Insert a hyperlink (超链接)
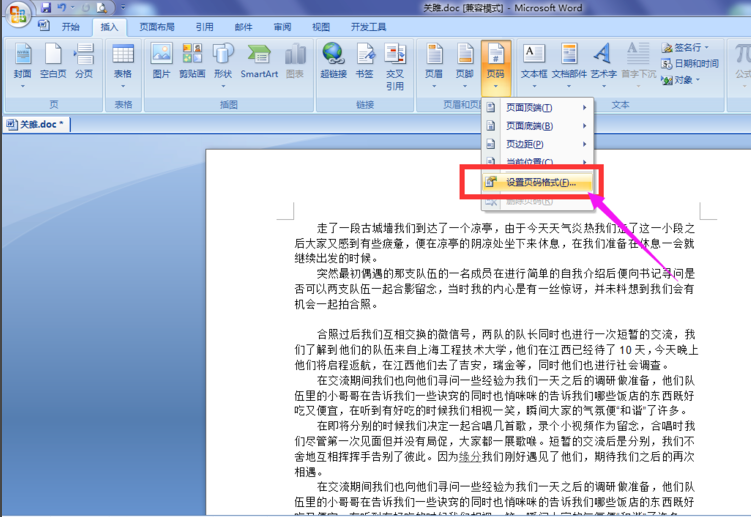The image size is (751, 517). coord(333,61)
